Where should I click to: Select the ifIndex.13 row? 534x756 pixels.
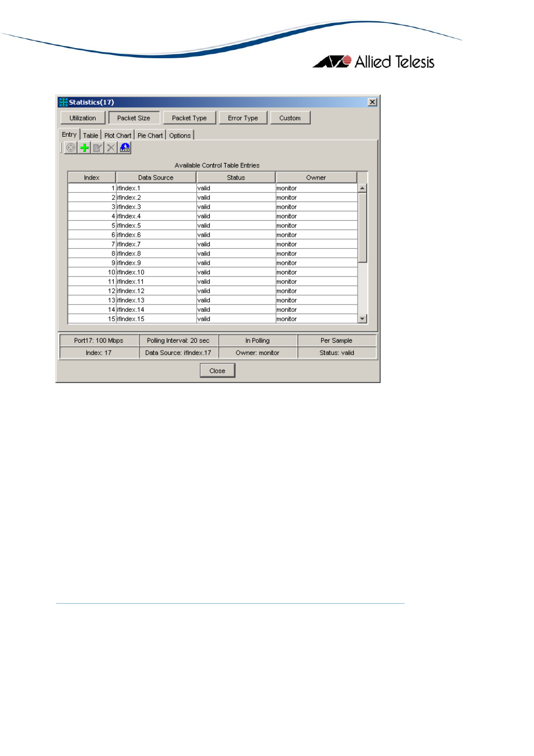(x=213, y=300)
